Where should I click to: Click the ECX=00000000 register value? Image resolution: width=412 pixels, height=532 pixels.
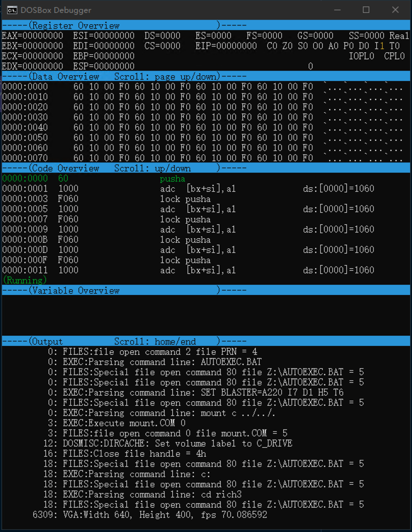point(33,56)
